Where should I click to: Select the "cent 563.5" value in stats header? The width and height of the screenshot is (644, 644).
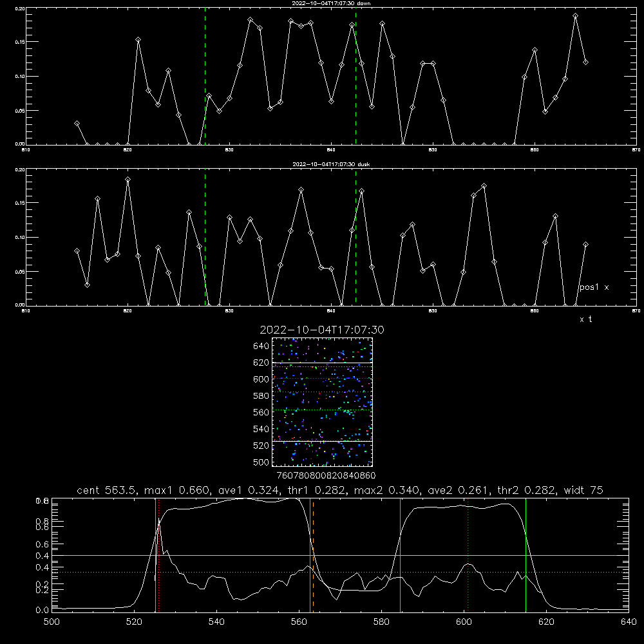point(106,490)
